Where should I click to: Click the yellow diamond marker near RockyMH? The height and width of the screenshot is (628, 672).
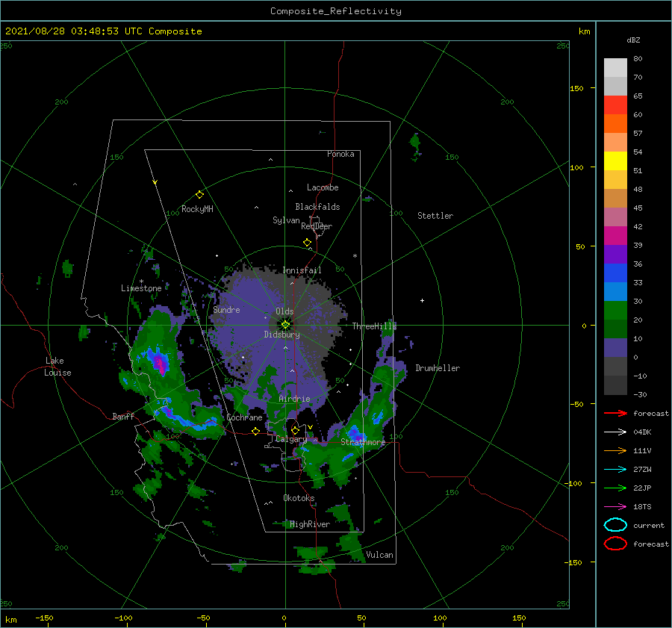tap(199, 195)
